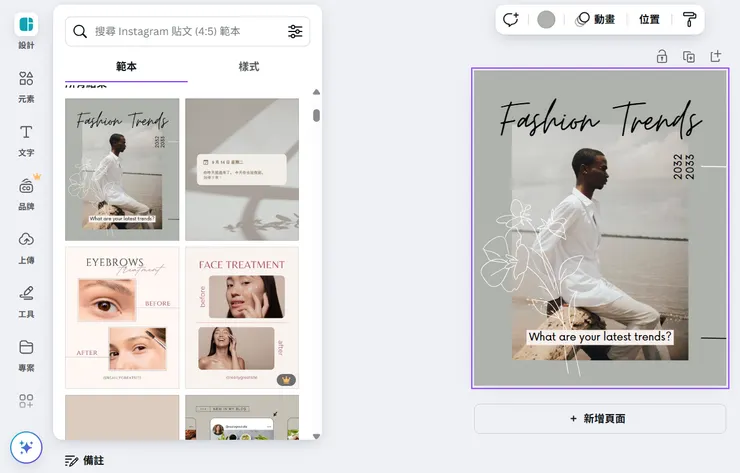Select the shadow note card template thumbnail
The image size is (740, 473).
(x=242, y=169)
